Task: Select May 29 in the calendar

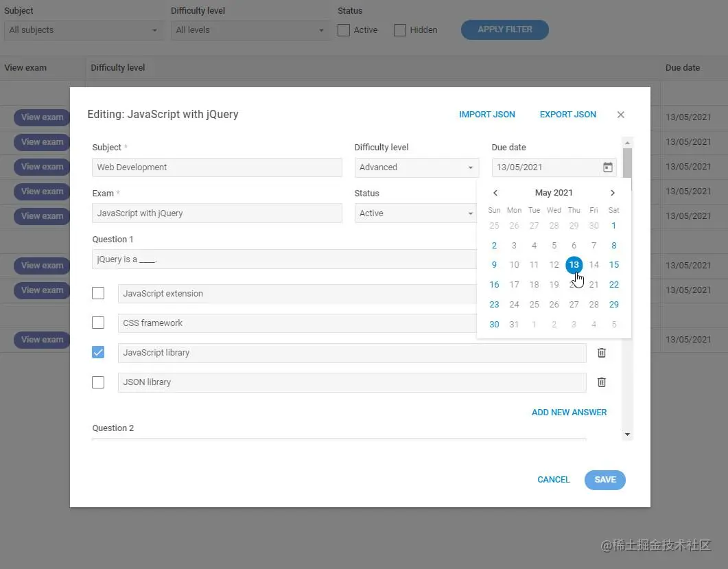Action: 614,304
